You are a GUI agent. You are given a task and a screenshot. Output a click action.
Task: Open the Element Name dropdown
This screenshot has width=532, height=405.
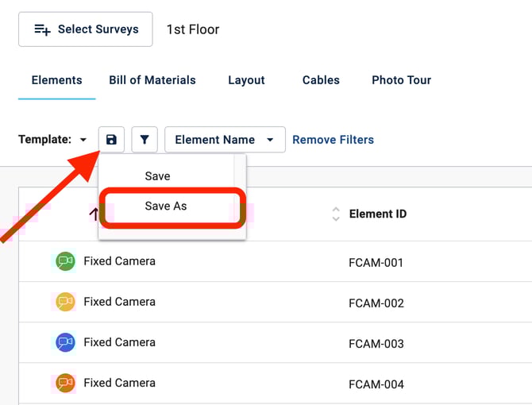click(x=225, y=140)
